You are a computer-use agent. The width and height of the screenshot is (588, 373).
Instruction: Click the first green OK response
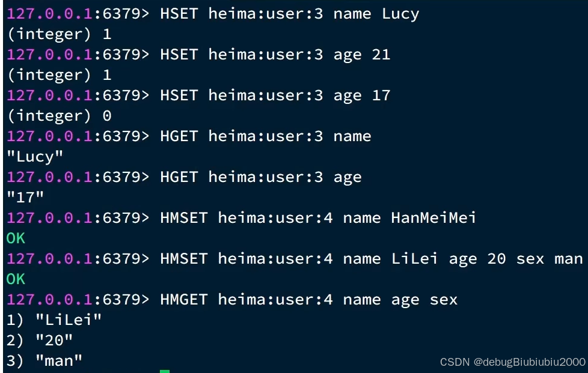16,238
